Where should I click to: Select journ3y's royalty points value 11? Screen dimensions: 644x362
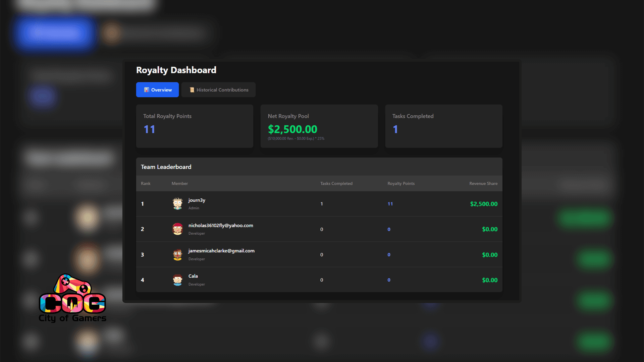pos(390,204)
